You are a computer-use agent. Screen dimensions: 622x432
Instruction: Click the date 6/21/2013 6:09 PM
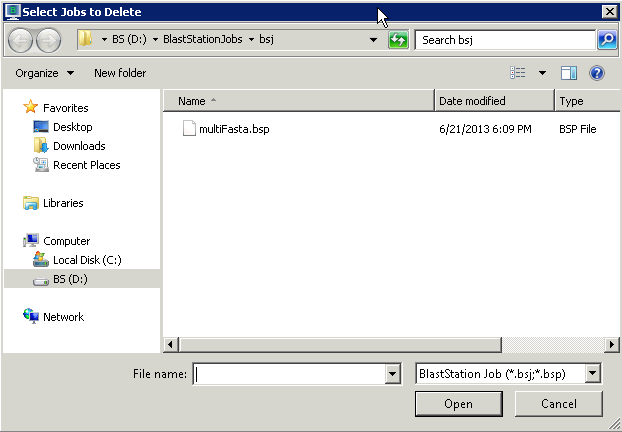point(485,129)
